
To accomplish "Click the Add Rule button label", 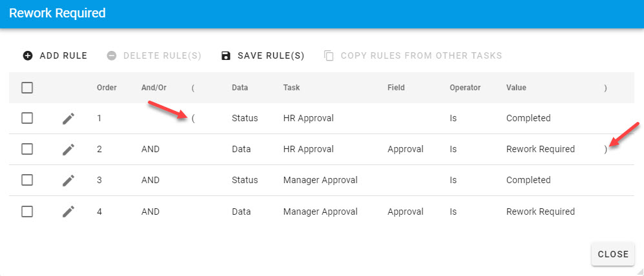I will [x=63, y=55].
